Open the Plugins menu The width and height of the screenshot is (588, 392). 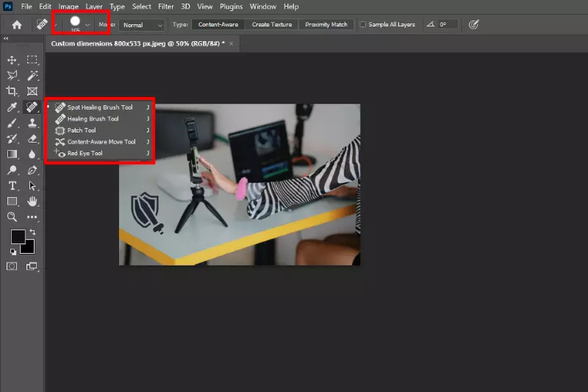coord(231,7)
